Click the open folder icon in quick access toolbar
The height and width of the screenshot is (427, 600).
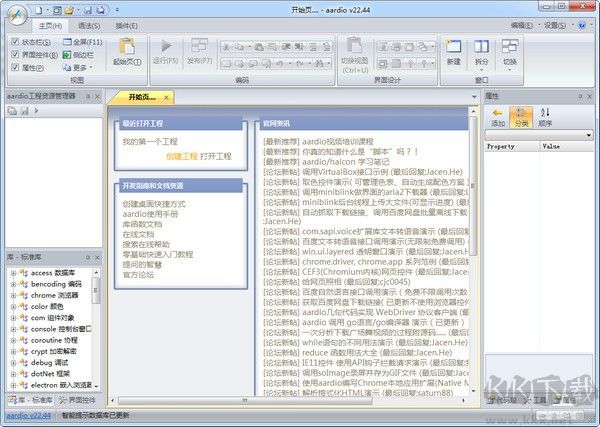[x=69, y=10]
